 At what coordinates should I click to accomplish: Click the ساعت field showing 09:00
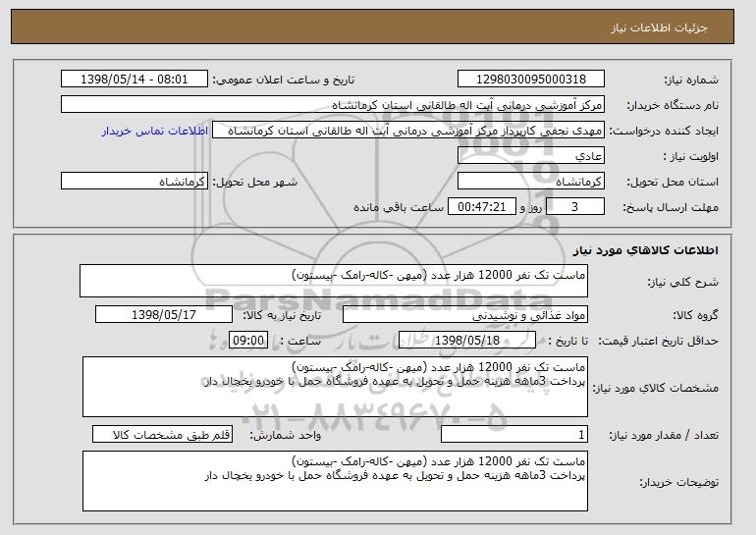pos(248,341)
